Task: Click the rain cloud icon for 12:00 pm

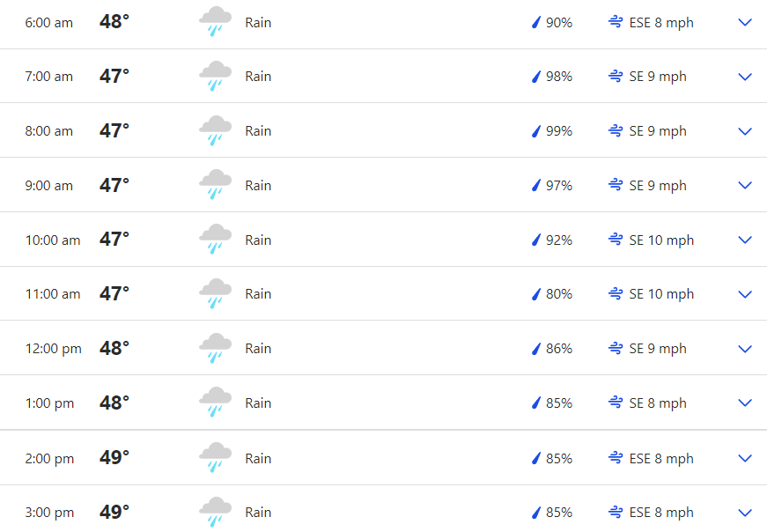Action: pos(215,348)
